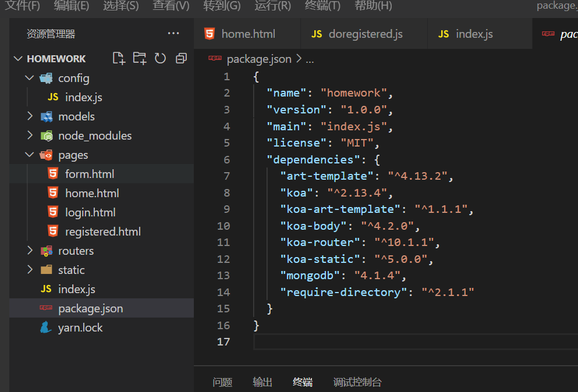Open the 终端(T) menu
The image size is (578, 392).
[x=323, y=6]
